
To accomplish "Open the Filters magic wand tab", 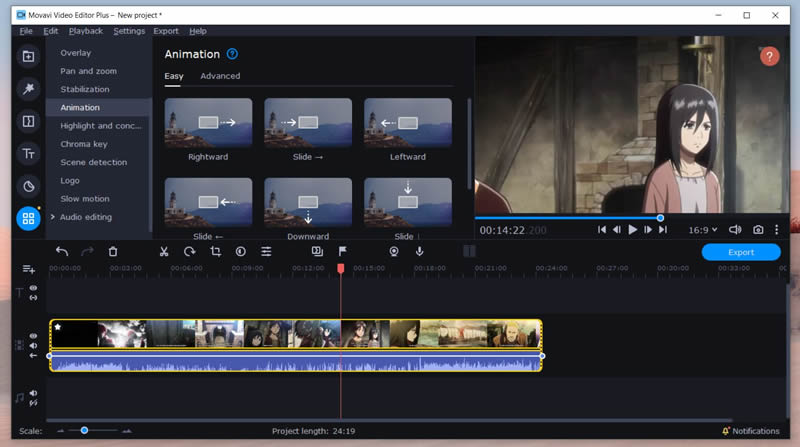I will point(29,89).
